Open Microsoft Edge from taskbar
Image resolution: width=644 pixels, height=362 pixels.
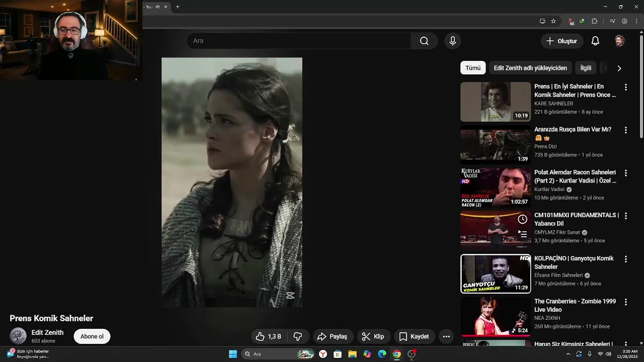[x=382, y=354]
